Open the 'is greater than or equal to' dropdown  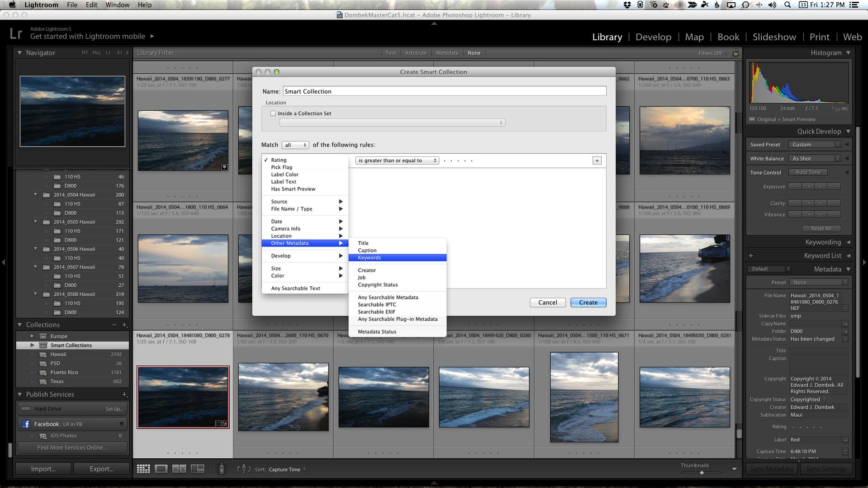[x=397, y=161]
